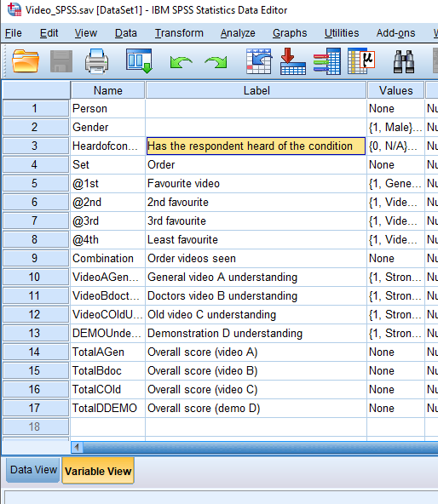Click the 'TotalBdoc' name cell
This screenshot has width=438, height=504.
click(108, 370)
